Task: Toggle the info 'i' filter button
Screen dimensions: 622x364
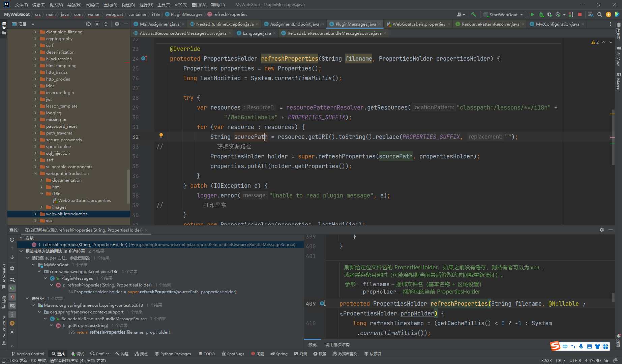Action: coord(12,314)
